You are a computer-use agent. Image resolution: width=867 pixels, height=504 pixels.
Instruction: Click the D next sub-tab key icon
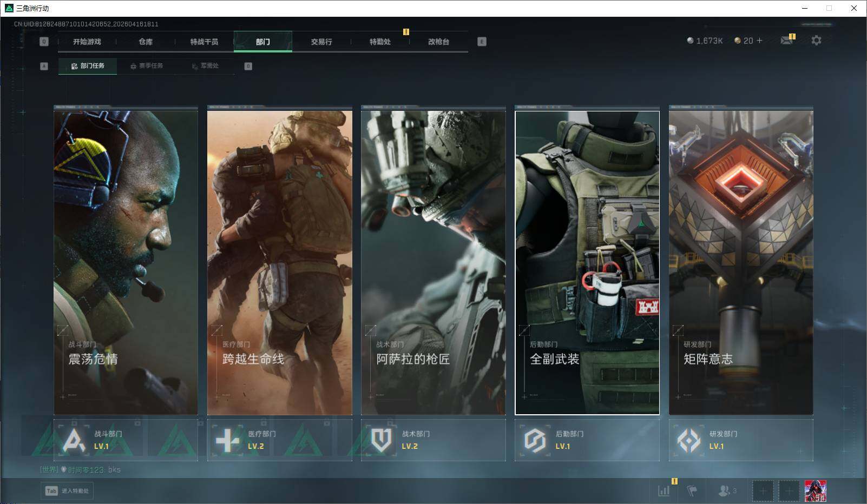pos(248,66)
